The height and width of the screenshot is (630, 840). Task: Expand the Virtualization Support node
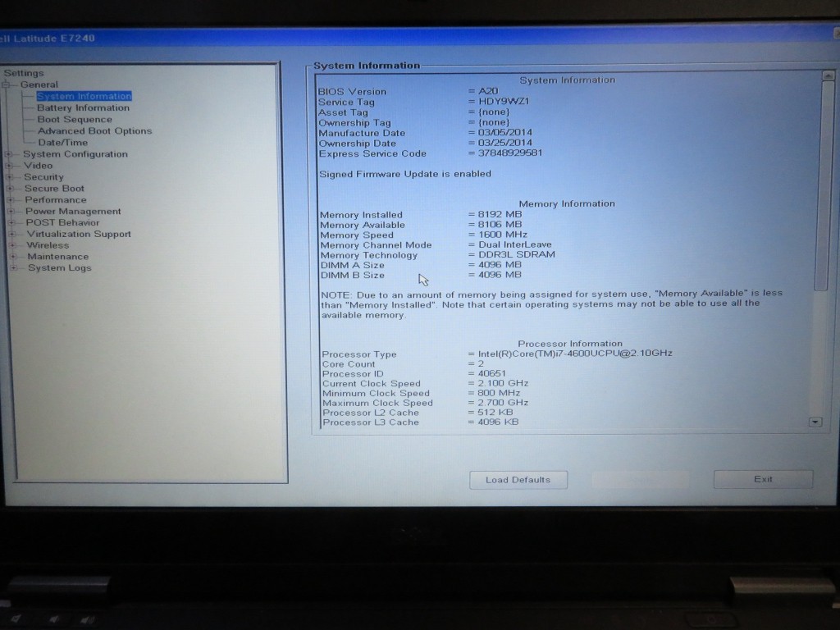(11, 234)
